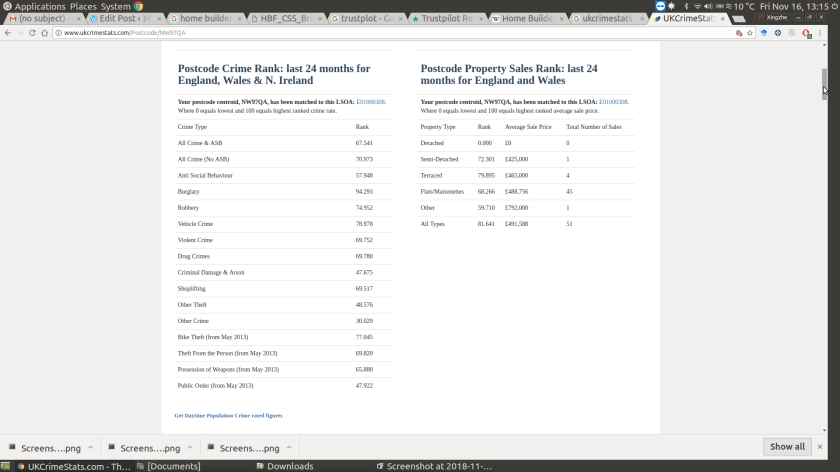Click the grey shield extension icon

coord(792,33)
